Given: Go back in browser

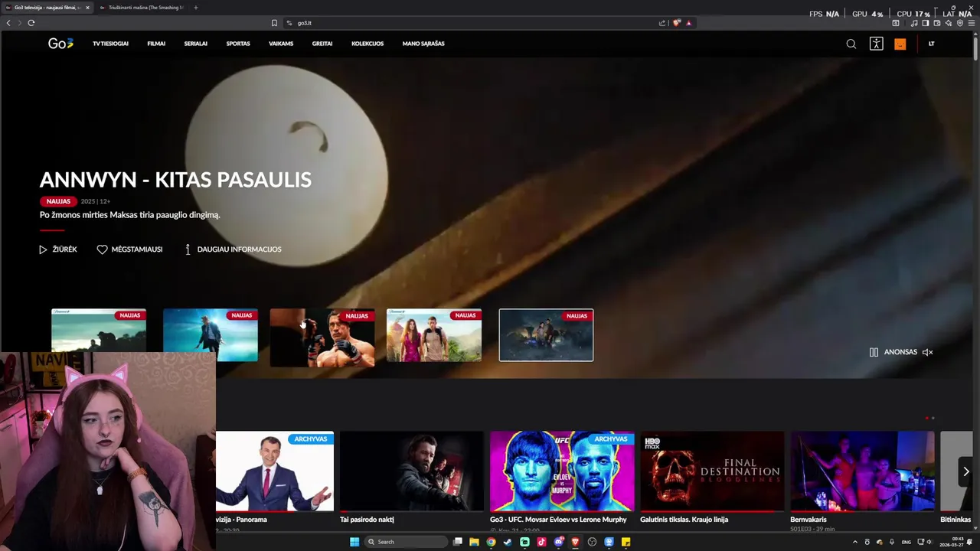Looking at the screenshot, I should (8, 23).
